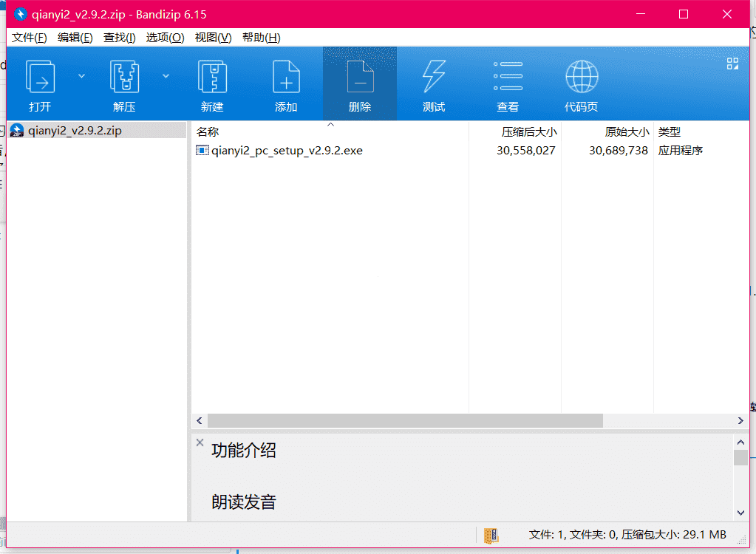The image size is (756, 554).
Task: Click the 朗读发音 text
Action: pos(243,502)
